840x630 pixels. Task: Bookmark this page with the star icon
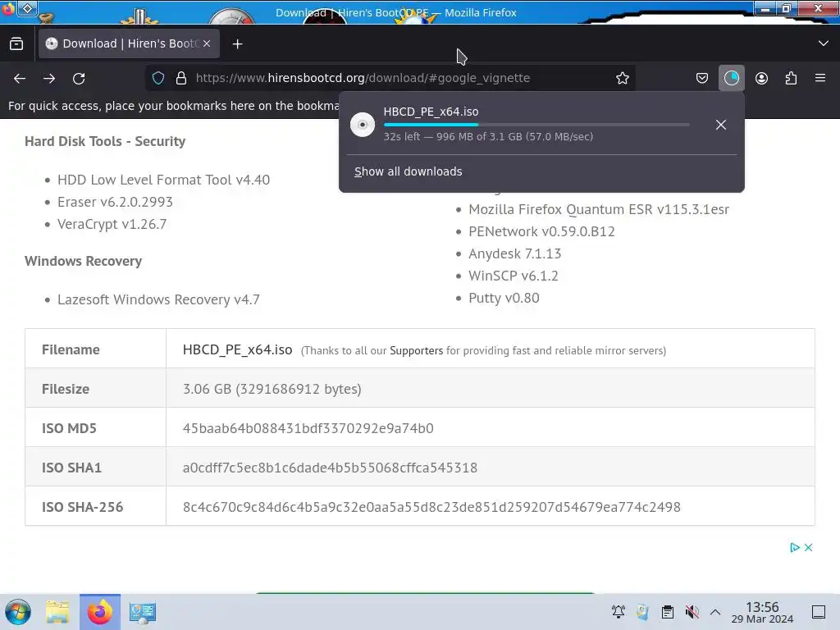pos(622,78)
